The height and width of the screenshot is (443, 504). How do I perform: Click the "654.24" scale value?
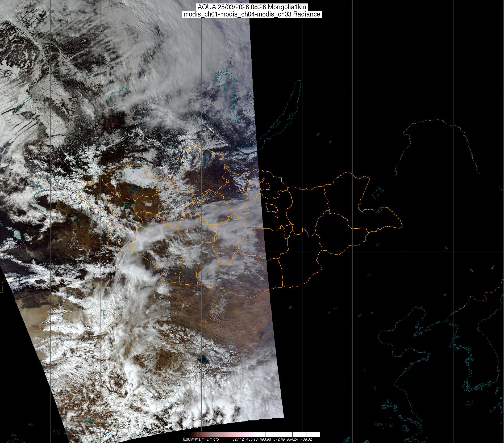[x=292, y=439]
